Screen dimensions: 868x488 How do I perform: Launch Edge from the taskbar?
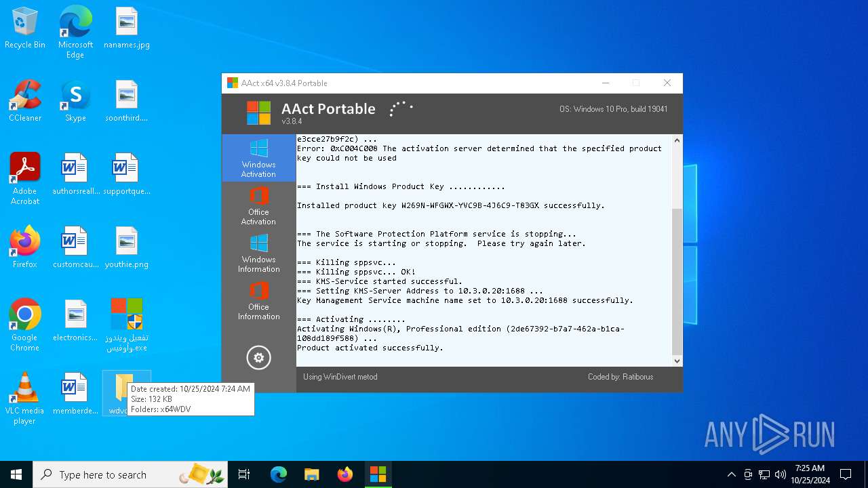[278, 474]
